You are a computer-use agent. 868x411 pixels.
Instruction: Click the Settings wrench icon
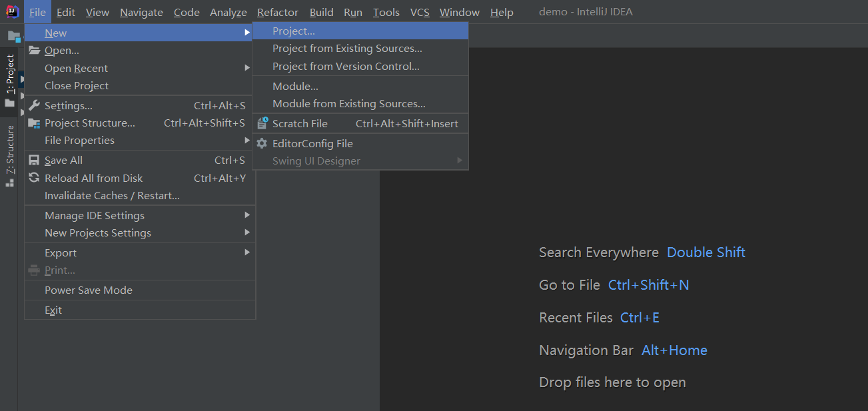pos(34,105)
